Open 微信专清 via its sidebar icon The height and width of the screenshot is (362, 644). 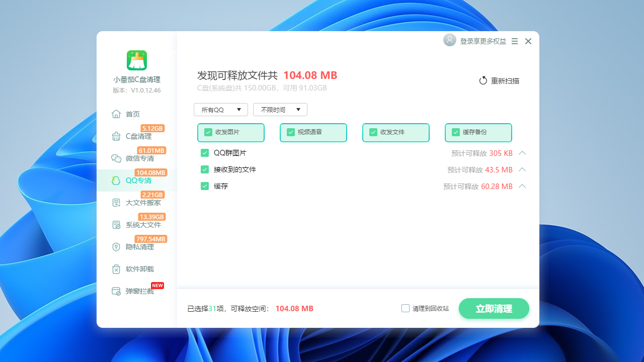pyautogui.click(x=116, y=158)
